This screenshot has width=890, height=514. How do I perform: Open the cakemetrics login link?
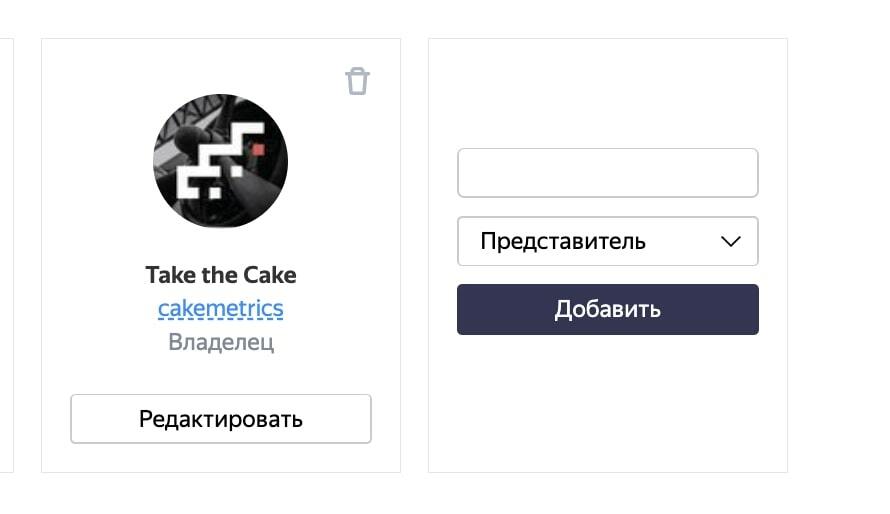(221, 309)
